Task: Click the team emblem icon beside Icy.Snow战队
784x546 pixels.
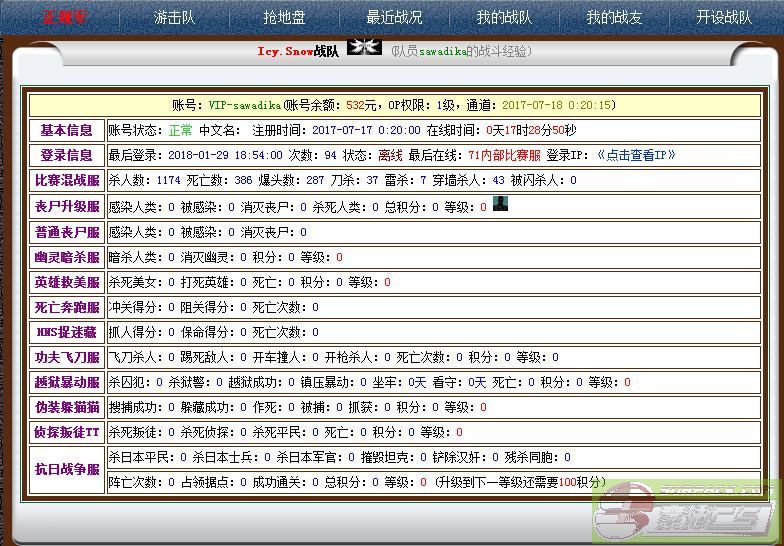Action: coord(364,48)
